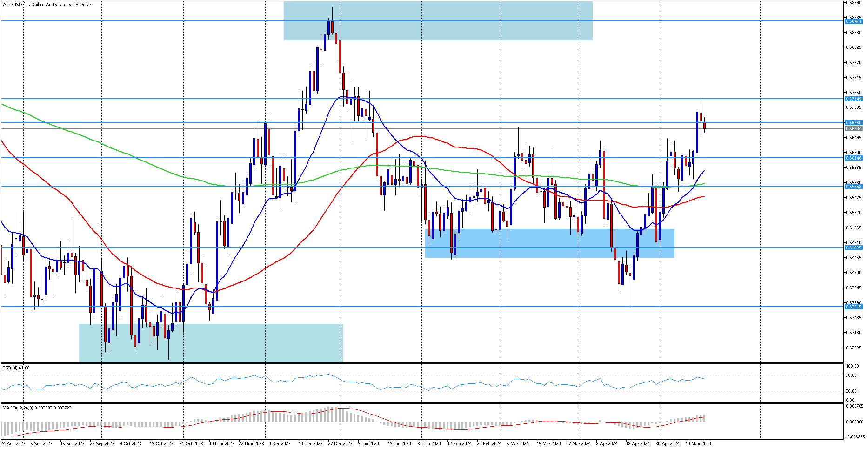Screen dimensions: 868x449
Task: Click the 4 Dec 2023 date label
Action: 280,443
